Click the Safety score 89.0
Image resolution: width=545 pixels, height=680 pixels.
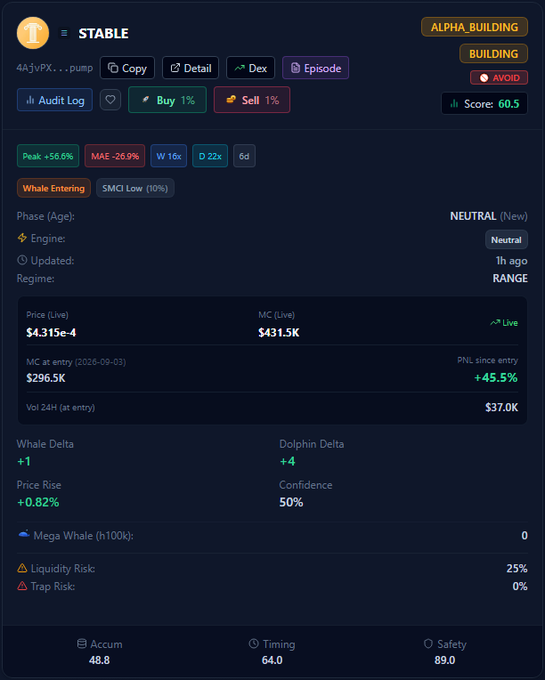pos(445,660)
